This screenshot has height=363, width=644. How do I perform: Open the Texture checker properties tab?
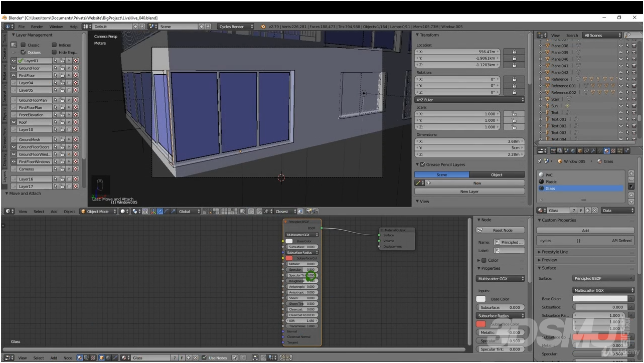(613, 150)
